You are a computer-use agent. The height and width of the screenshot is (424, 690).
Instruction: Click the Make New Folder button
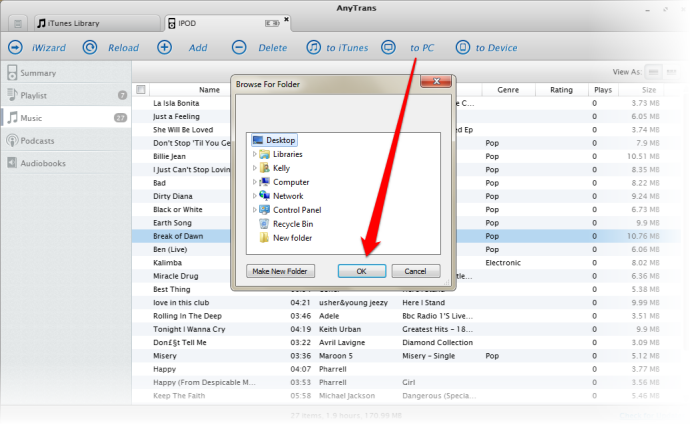click(x=280, y=271)
